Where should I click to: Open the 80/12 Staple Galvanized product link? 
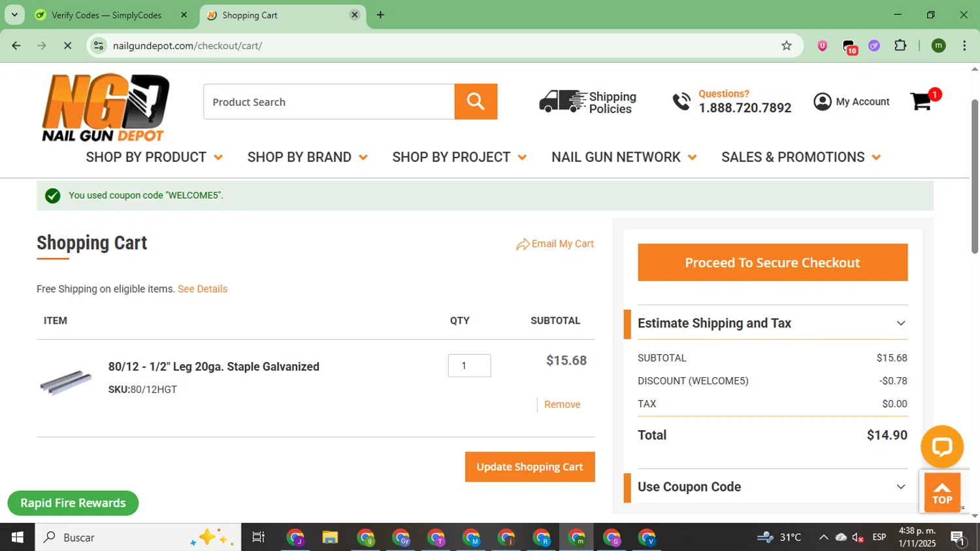coord(214,367)
